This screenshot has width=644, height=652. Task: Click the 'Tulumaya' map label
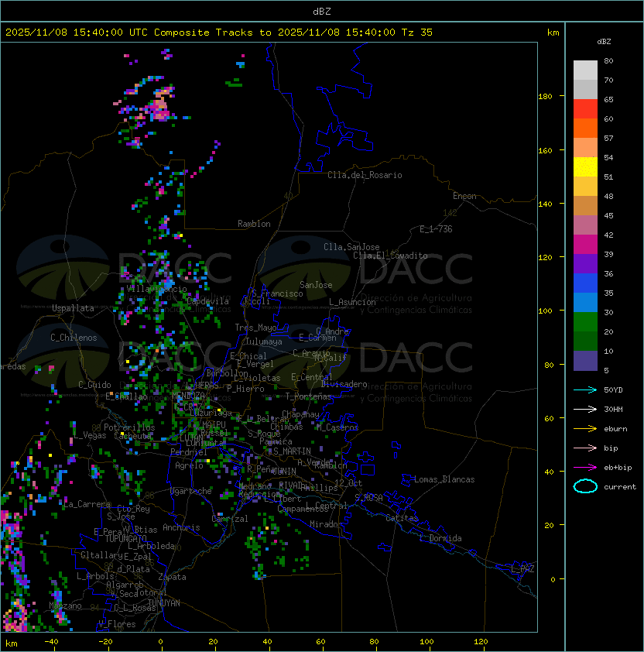point(264,341)
